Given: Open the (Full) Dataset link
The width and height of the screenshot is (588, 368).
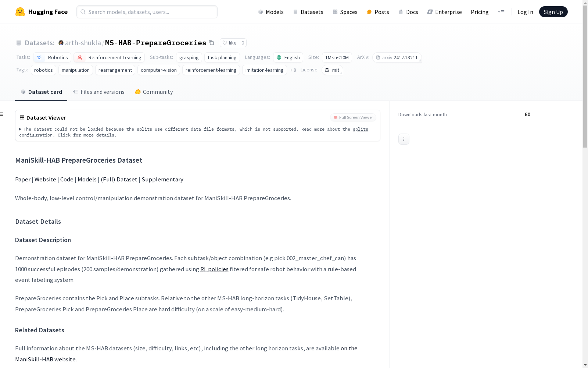Looking at the screenshot, I should pyautogui.click(x=119, y=180).
